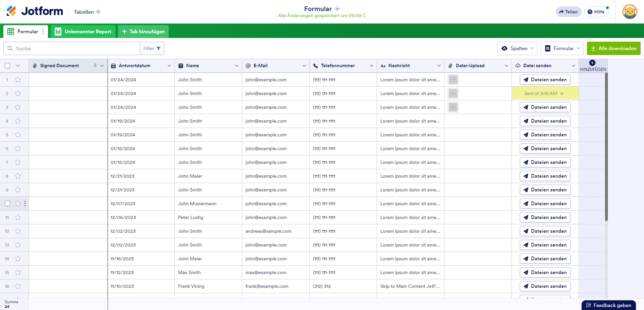Open the Tabellen dropdown

click(x=87, y=12)
